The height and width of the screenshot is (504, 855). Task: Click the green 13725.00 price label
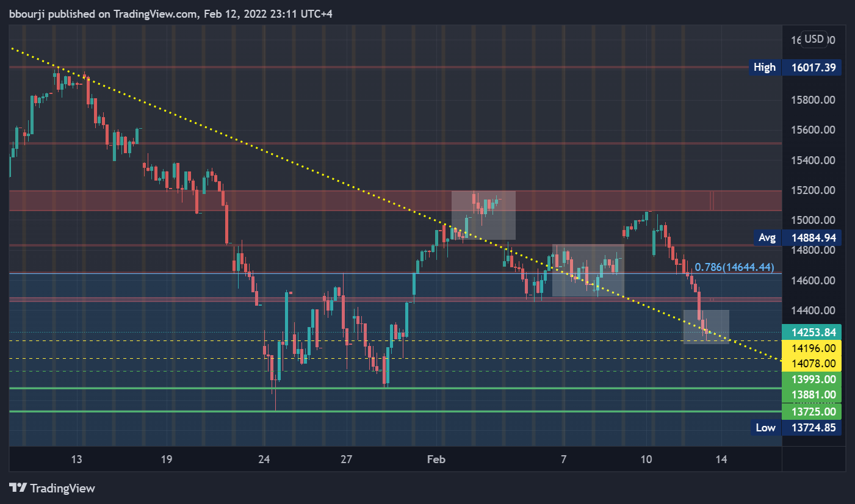pyautogui.click(x=813, y=412)
